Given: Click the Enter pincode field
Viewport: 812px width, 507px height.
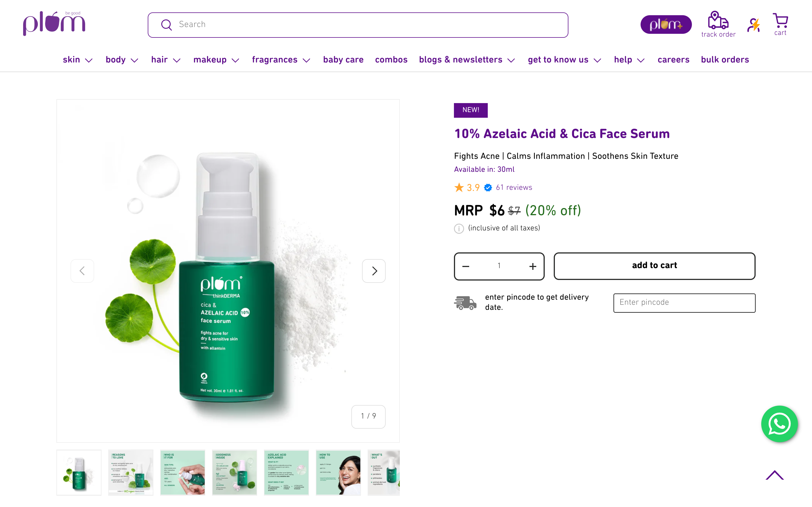Looking at the screenshot, I should 684,303.
